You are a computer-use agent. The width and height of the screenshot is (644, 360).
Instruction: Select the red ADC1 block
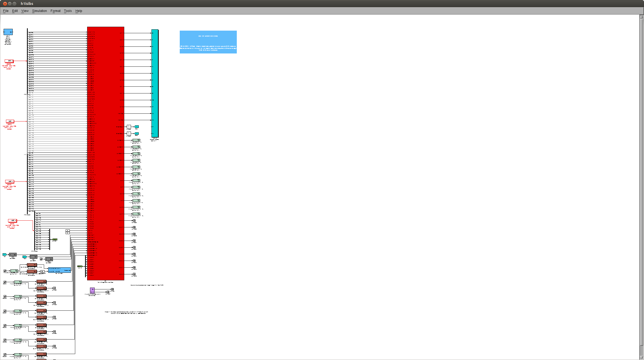coord(10,121)
